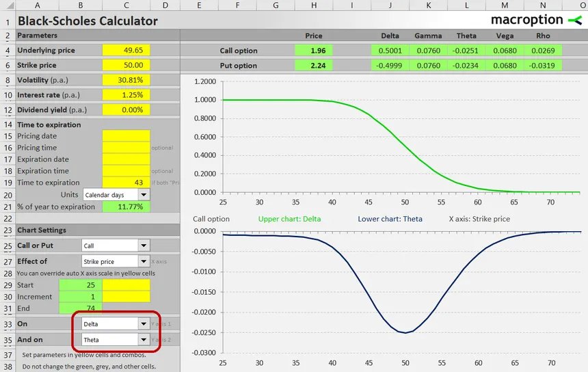Viewport: 588px width, 372px height.
Task: Click the Strike price input cell
Action: (126, 65)
